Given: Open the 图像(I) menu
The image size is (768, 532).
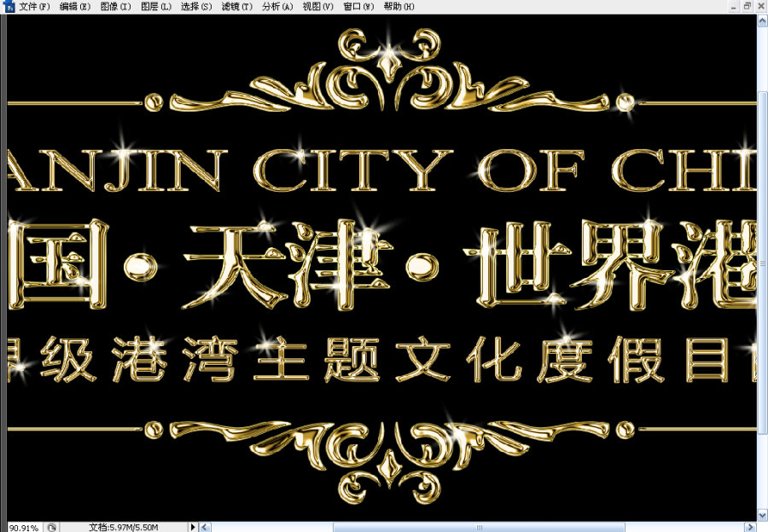Looking at the screenshot, I should (x=115, y=6).
